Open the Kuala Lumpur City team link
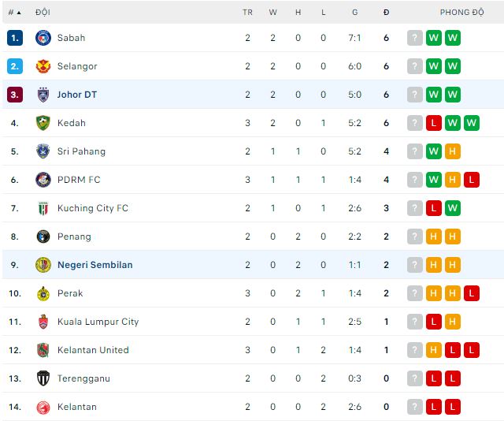Screen dimensions: 504x421 coord(98,322)
